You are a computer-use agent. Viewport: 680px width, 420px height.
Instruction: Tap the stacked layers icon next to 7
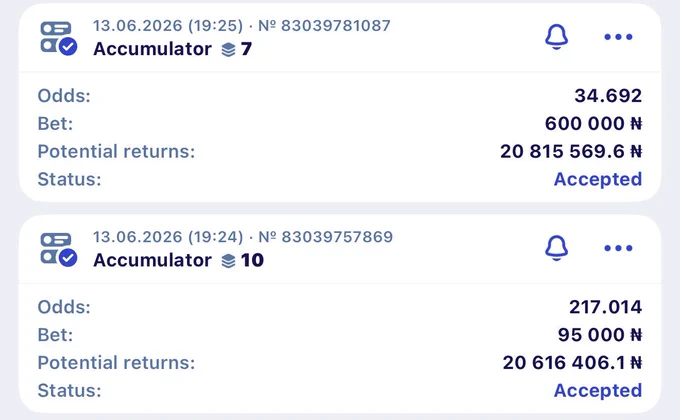[229, 49]
